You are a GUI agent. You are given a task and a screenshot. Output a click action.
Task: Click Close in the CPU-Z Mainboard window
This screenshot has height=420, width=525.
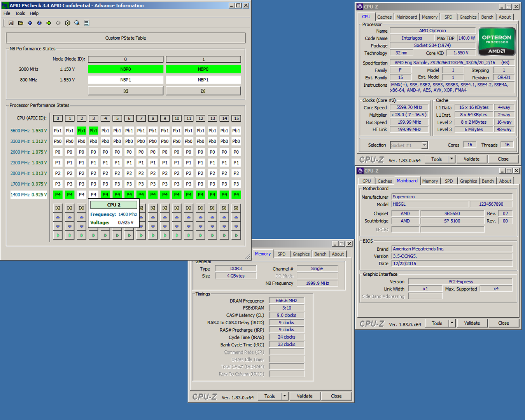[x=503, y=323]
